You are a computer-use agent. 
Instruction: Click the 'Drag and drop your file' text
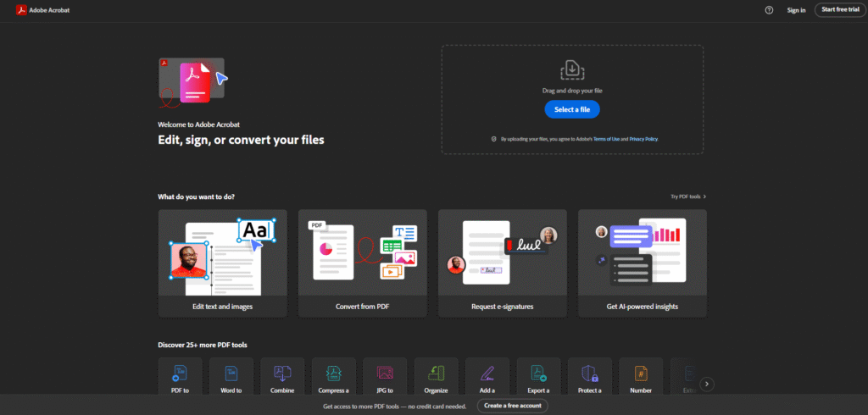click(x=572, y=90)
